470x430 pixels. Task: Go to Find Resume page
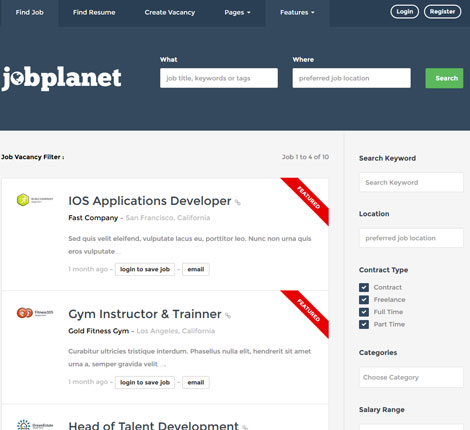(94, 13)
